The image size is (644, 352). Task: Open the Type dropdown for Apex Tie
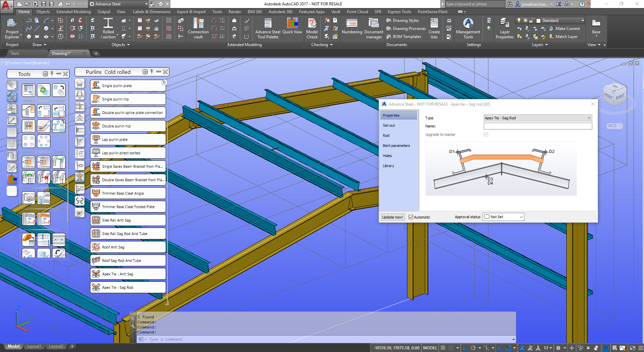(537, 118)
